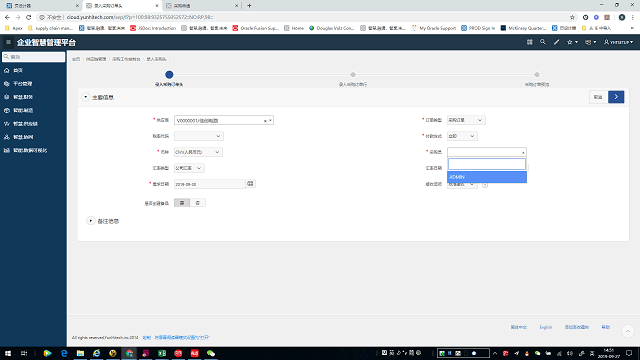Clear the supplier V0000001 selection with the x
This screenshot has width=640, height=360.
tap(265, 121)
